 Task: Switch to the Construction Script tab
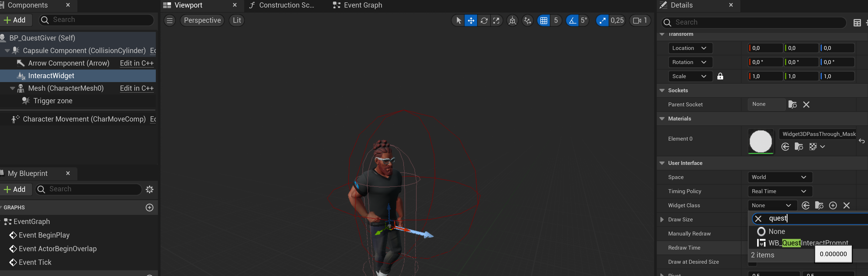(287, 5)
